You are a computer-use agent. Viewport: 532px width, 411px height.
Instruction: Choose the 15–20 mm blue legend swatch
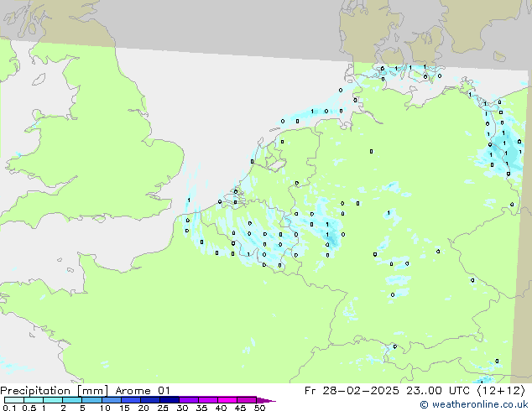(x=131, y=400)
